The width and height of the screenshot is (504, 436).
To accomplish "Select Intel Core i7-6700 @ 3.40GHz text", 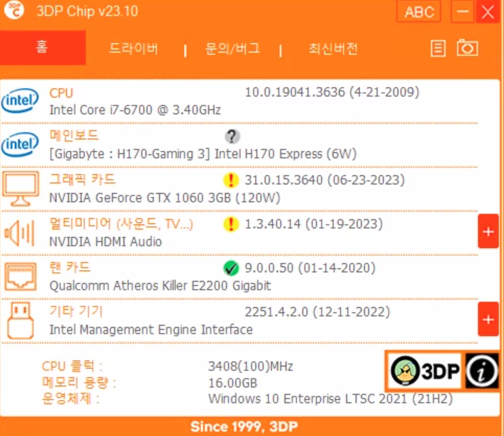I will (x=135, y=110).
